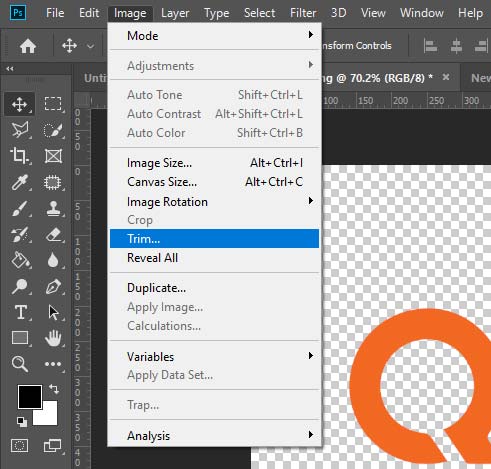This screenshot has height=469, width=491.
Task: Open the Type menu
Action: tap(217, 13)
